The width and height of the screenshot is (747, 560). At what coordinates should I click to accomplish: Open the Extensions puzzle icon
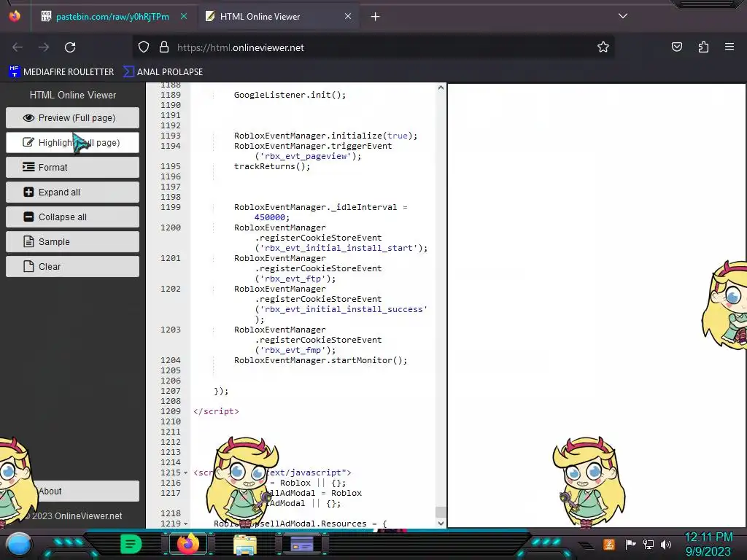[x=703, y=47]
